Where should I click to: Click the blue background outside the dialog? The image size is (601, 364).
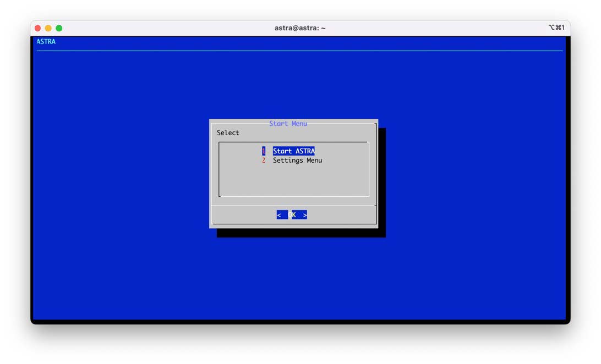coord(121,220)
